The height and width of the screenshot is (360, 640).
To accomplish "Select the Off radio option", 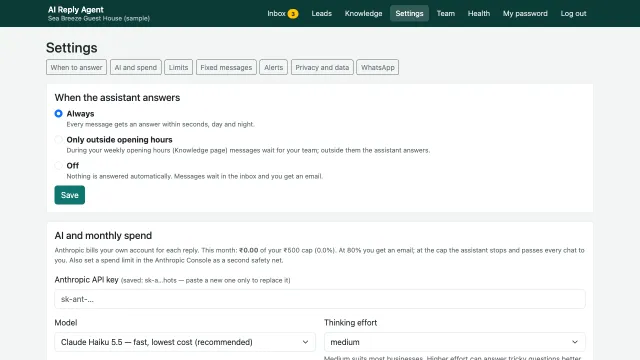I will pyautogui.click(x=58, y=166).
